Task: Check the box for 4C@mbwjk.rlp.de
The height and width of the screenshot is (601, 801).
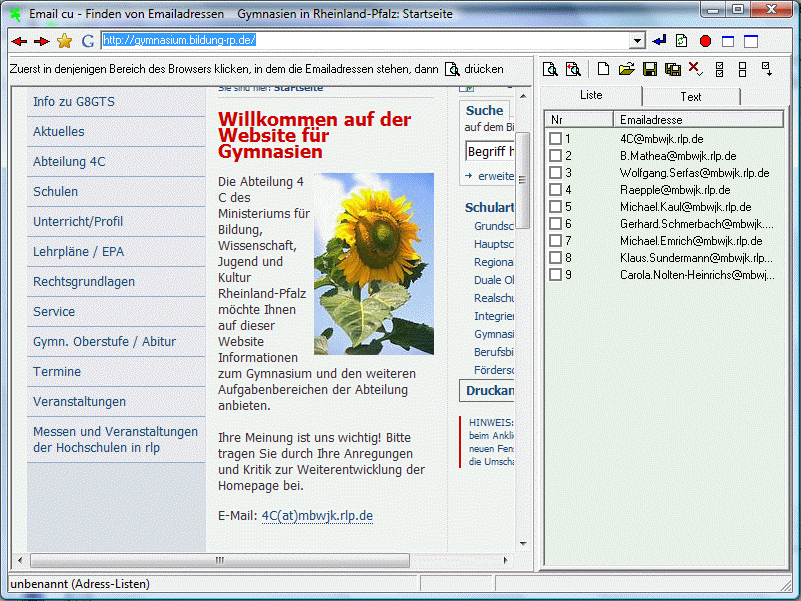Action: pos(557,139)
